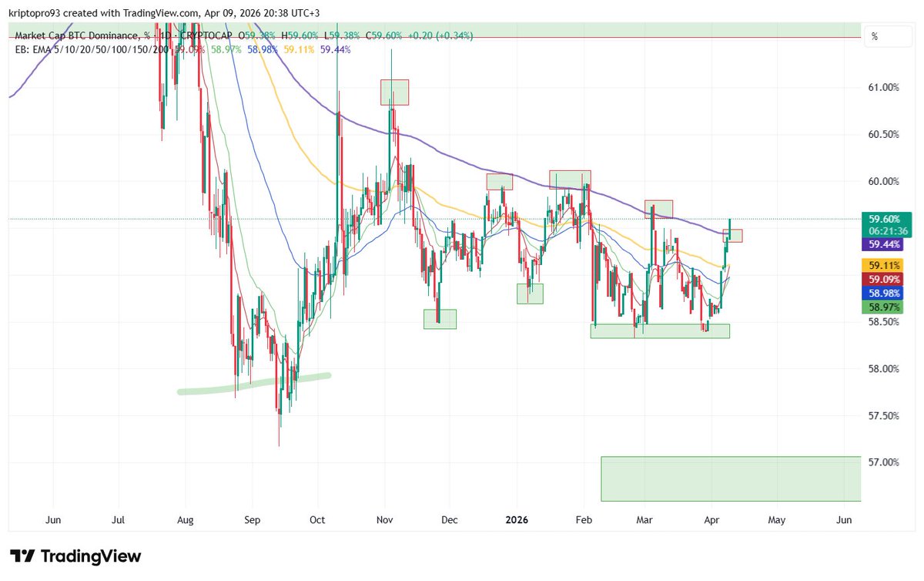This screenshot has width=924, height=581.
Task: Click the Apr label on time axis
Action: coord(711,520)
